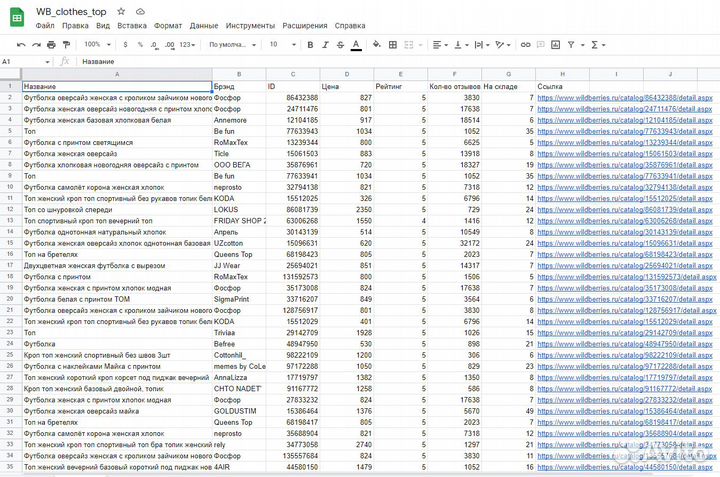Star the WB_clothes_top document
Viewport: 720px width, 477px height.
[121, 10]
